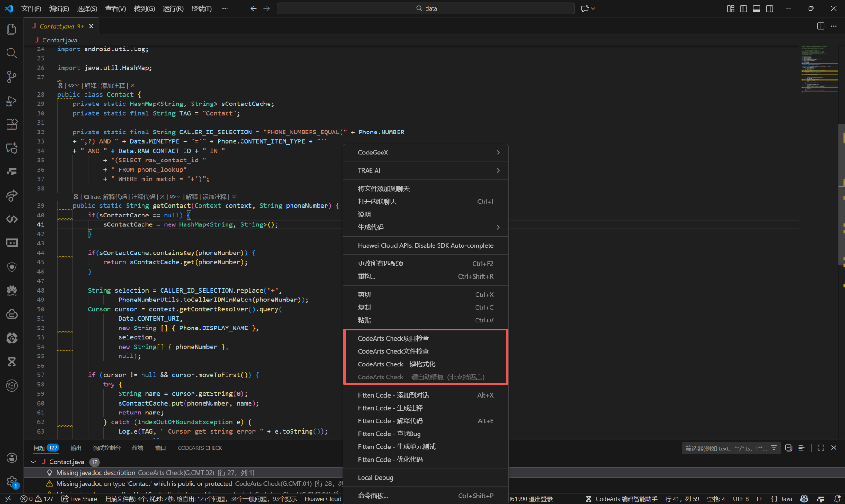
Task: Choose Fitten Code - 查找Bug
Action: 426,434
